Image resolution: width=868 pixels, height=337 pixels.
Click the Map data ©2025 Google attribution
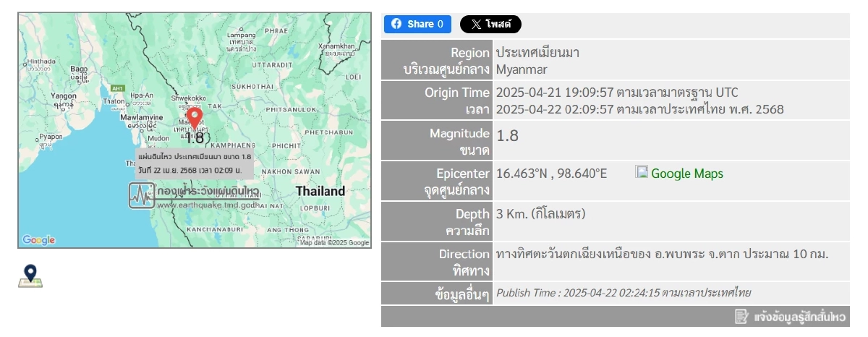tap(334, 243)
